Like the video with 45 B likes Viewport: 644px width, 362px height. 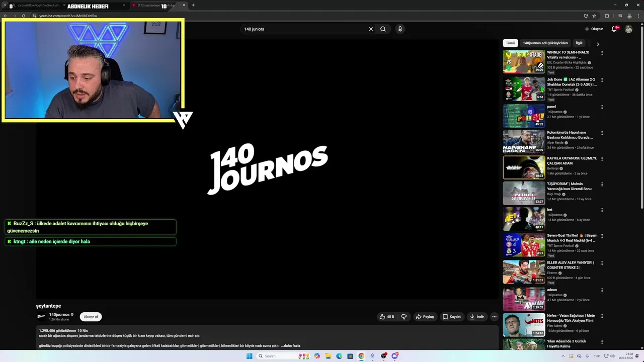pyautogui.click(x=387, y=317)
